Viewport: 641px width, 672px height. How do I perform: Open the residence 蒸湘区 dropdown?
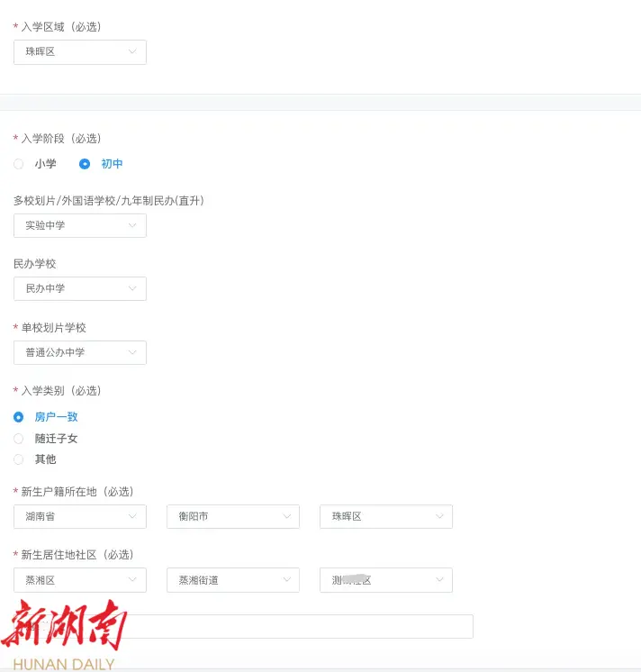coord(79,580)
